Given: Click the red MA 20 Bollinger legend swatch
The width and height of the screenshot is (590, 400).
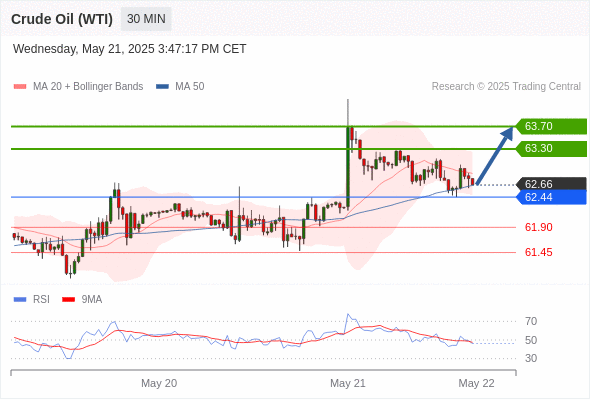Looking at the screenshot, I should (20, 87).
